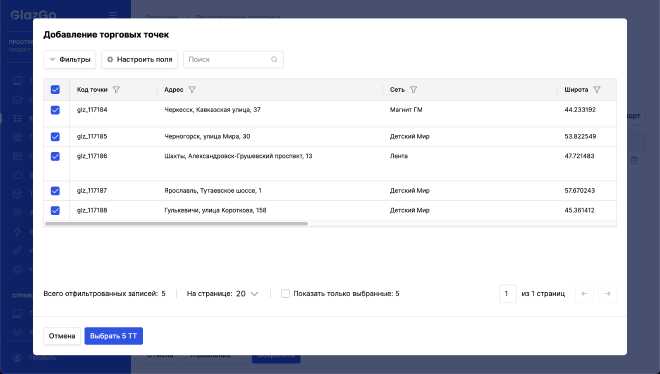The height and width of the screenshot is (374, 660).
Task: Click Детский Мир in row glz_117187
Action: tap(410, 191)
